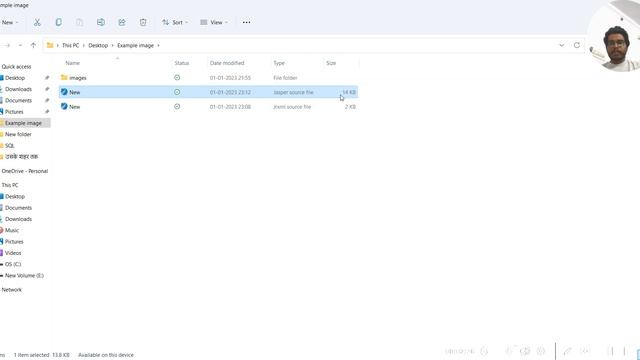Open the New item dropdown
Image resolution: width=640 pixels, height=360 pixels.
9,22
